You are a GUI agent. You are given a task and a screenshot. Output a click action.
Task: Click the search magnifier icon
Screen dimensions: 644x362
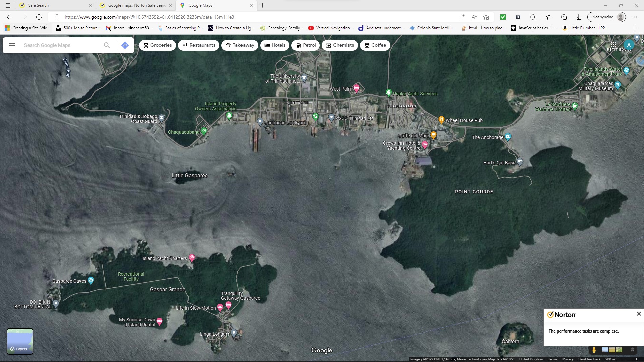(107, 45)
